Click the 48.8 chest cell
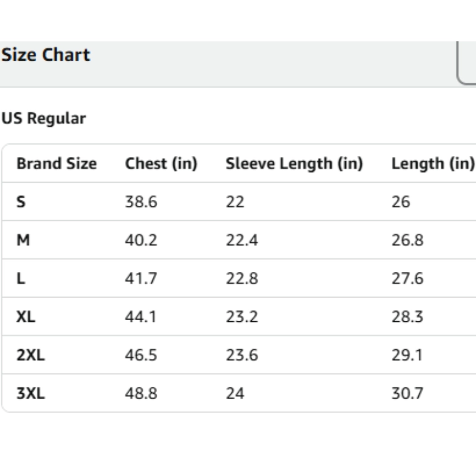This screenshot has height=476, width=476. [141, 393]
